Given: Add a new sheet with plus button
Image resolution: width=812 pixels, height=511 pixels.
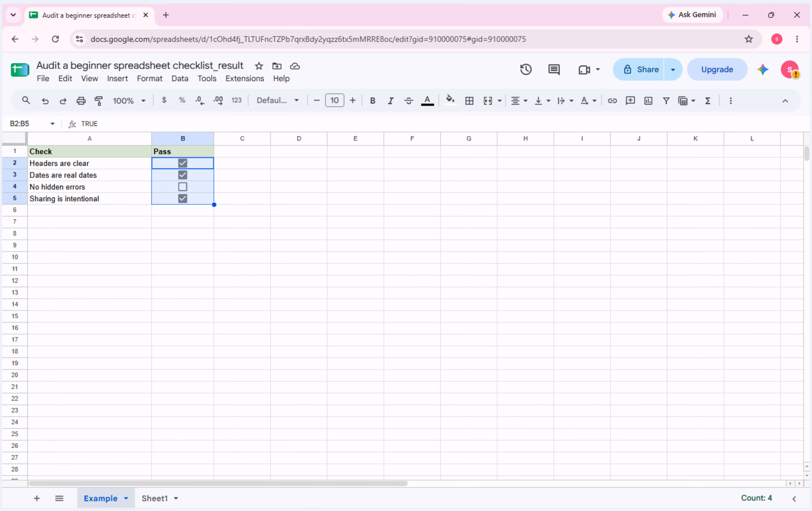Looking at the screenshot, I should point(37,498).
